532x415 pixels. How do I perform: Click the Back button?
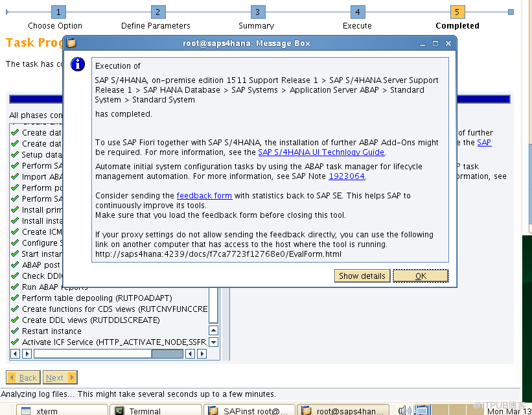[x=23, y=377]
